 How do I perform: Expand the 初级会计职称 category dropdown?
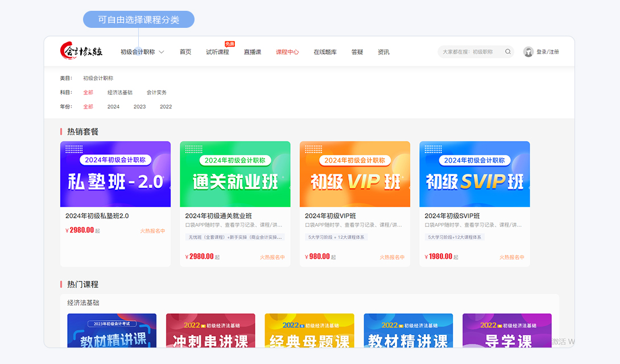142,52
